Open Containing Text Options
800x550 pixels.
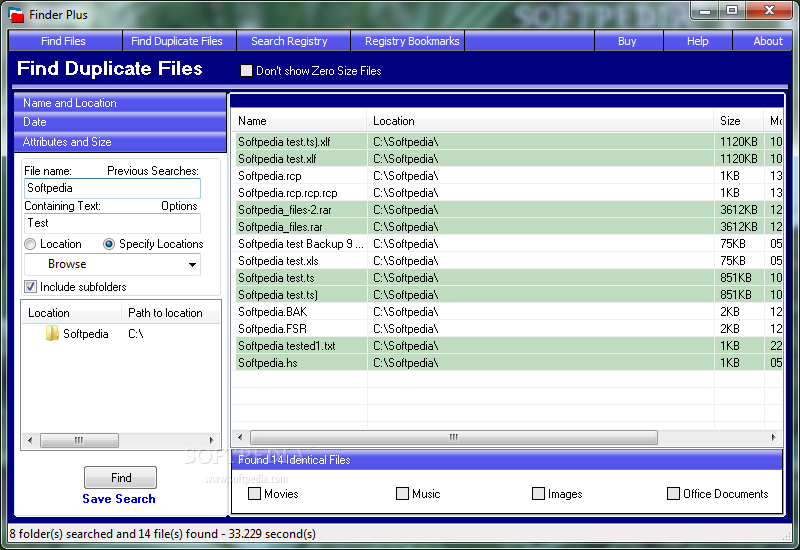pyautogui.click(x=179, y=206)
